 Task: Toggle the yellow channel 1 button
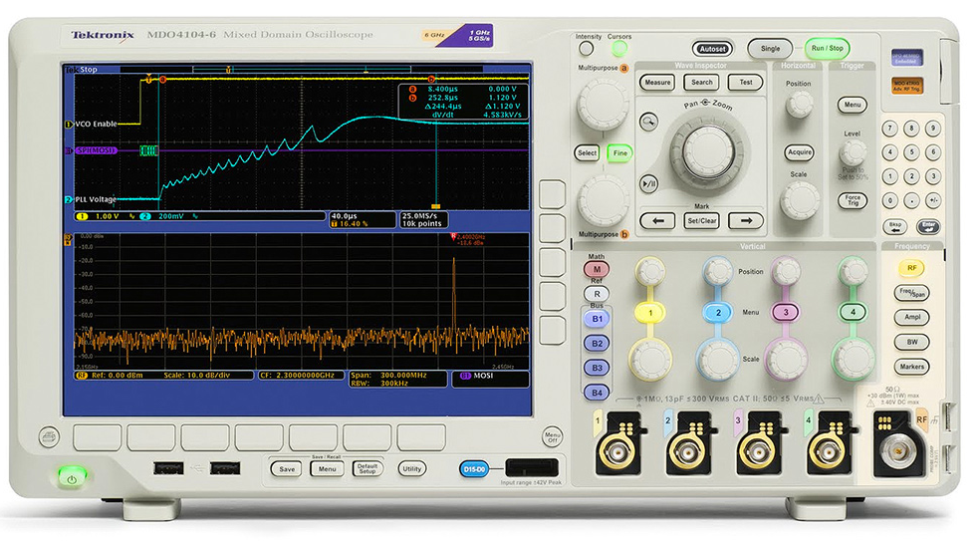(650, 312)
